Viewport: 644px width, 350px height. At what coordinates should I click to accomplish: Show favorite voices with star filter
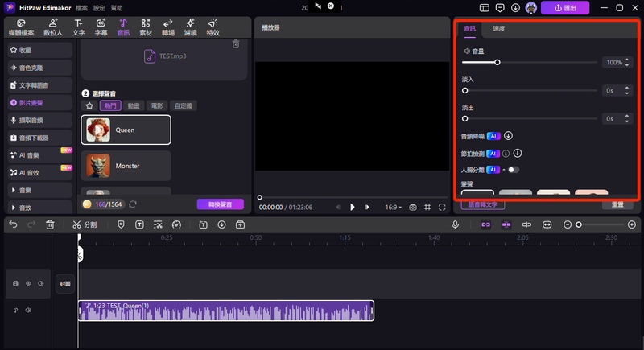click(x=89, y=106)
